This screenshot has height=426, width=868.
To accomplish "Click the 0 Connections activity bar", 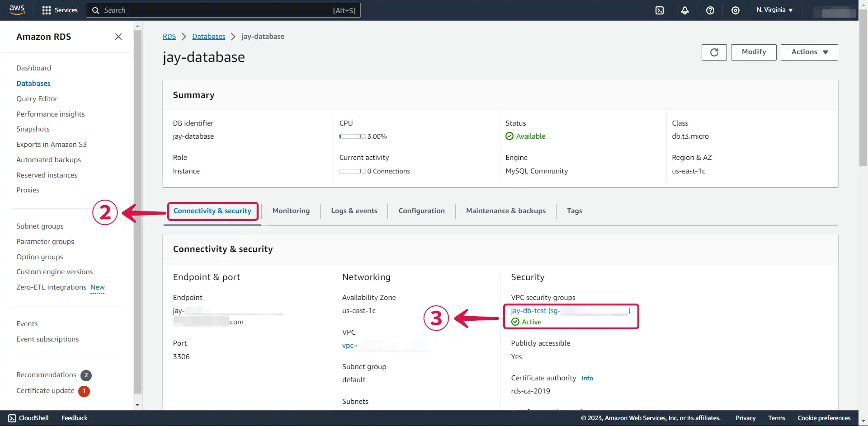I will pyautogui.click(x=352, y=171).
